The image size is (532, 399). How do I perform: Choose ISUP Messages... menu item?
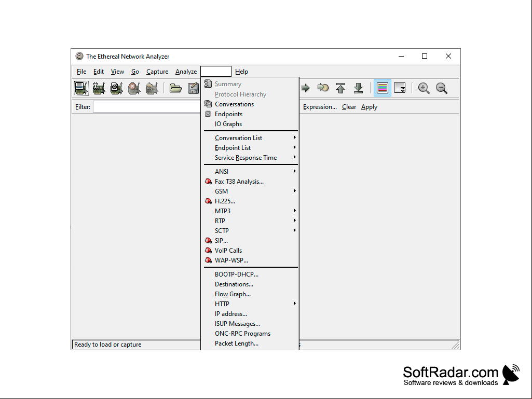pos(251,323)
